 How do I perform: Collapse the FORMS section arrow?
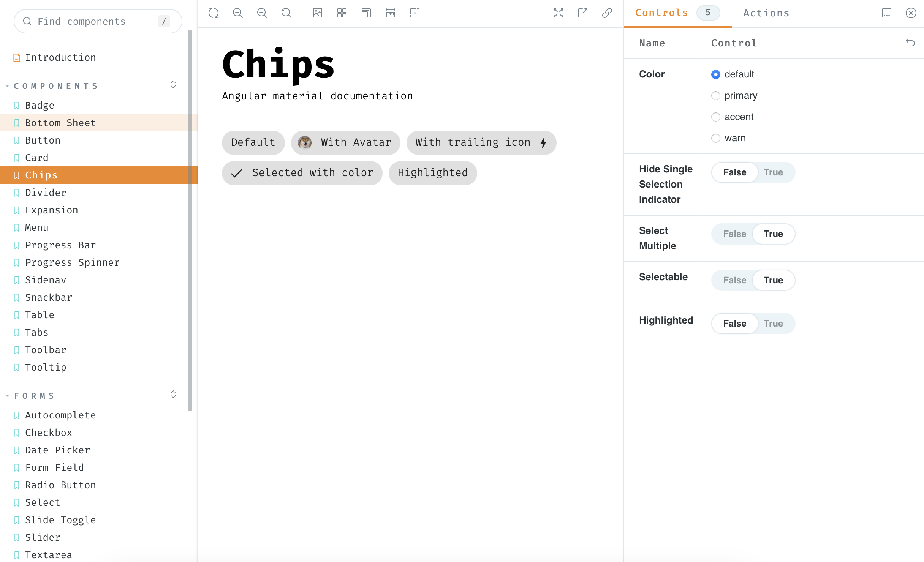coord(7,396)
